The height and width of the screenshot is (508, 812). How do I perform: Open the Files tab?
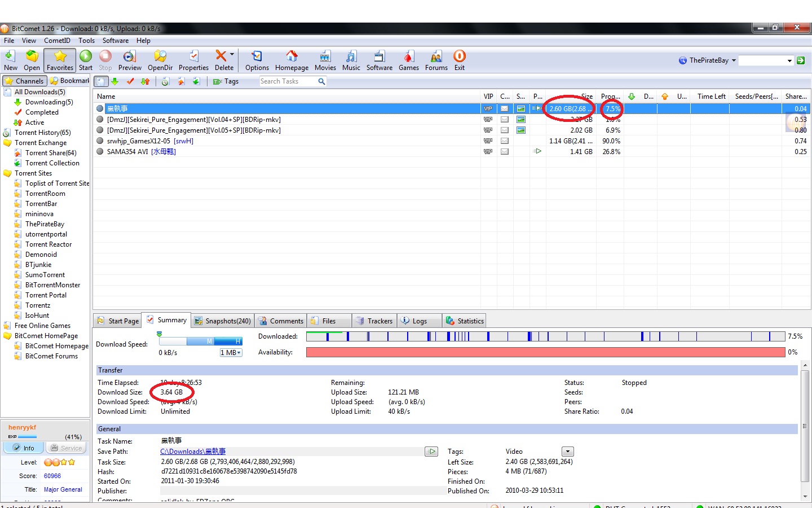329,321
